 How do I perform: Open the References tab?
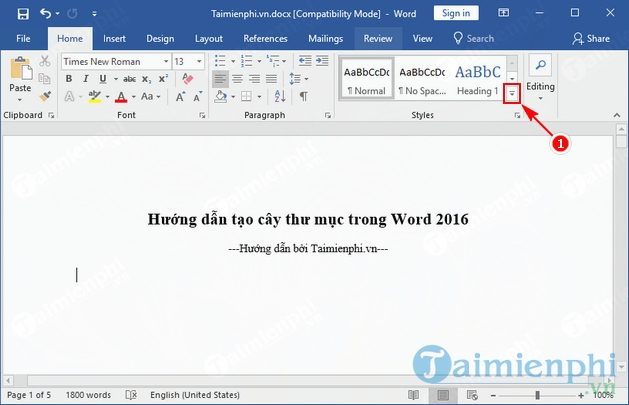[265, 38]
